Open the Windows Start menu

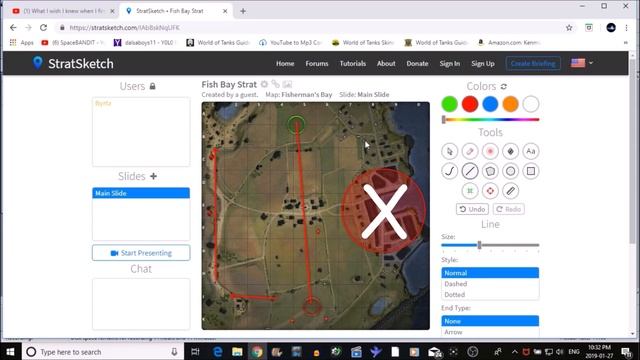[x=10, y=352]
